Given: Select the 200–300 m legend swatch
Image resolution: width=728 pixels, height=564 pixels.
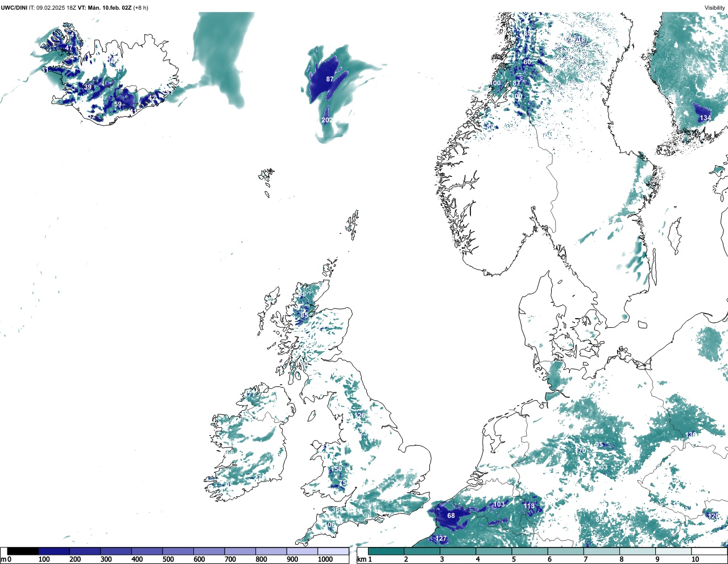Looking at the screenshot, I should point(85,551).
